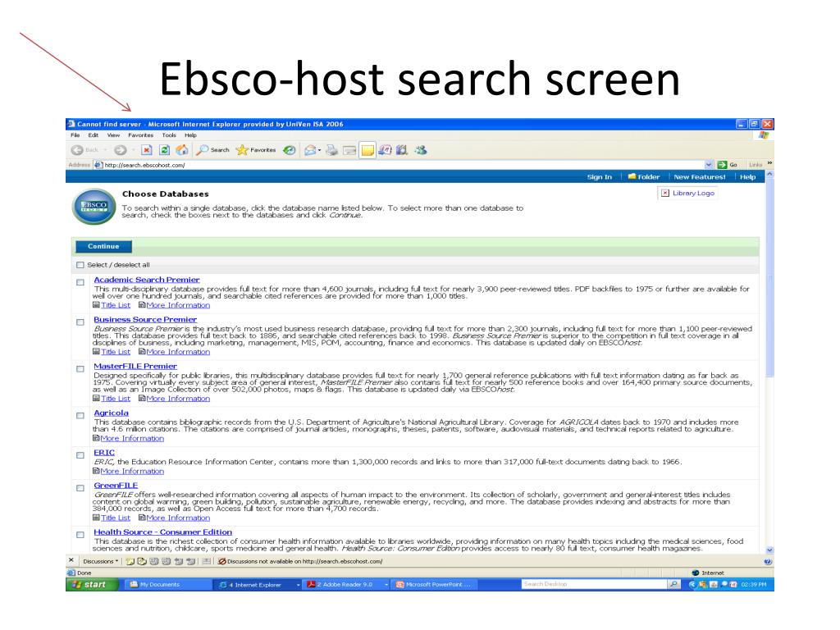This screenshot has width=840, height=630.
Task: Click the History clock icon
Action: click(290, 151)
